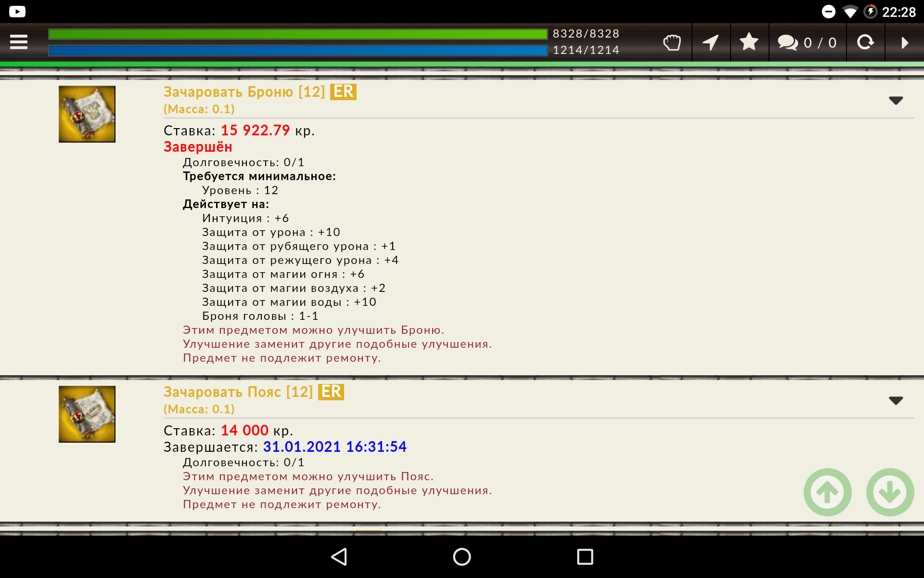Jump to bottom with green down arrow
This screenshot has height=578, width=924.
coord(890,492)
